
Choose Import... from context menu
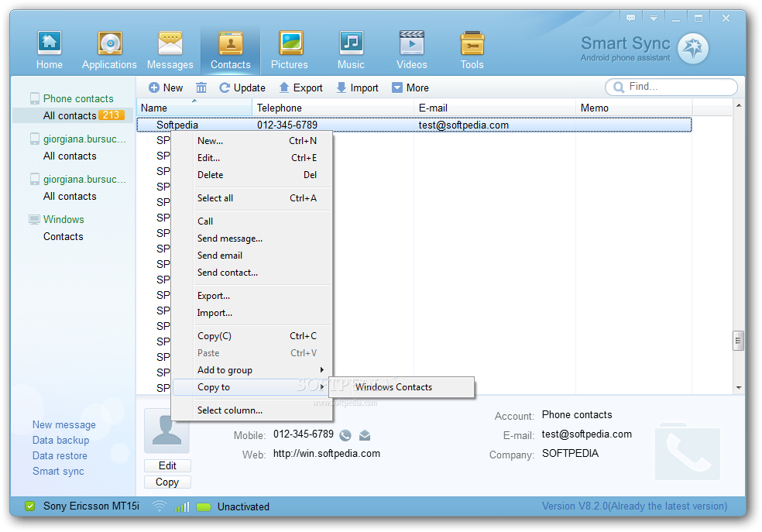point(252,313)
